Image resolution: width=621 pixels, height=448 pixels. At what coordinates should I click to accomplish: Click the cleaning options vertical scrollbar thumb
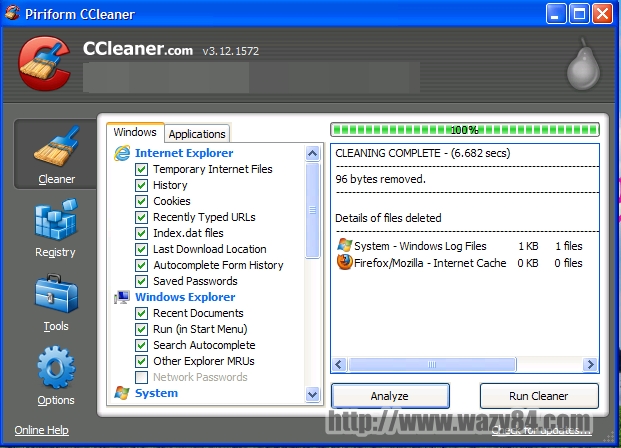(312, 210)
